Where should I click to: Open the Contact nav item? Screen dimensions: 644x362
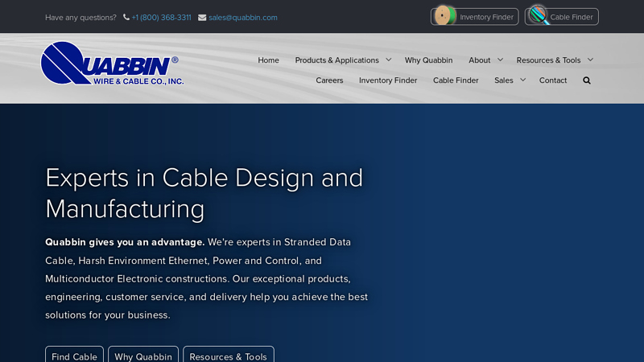tap(553, 80)
